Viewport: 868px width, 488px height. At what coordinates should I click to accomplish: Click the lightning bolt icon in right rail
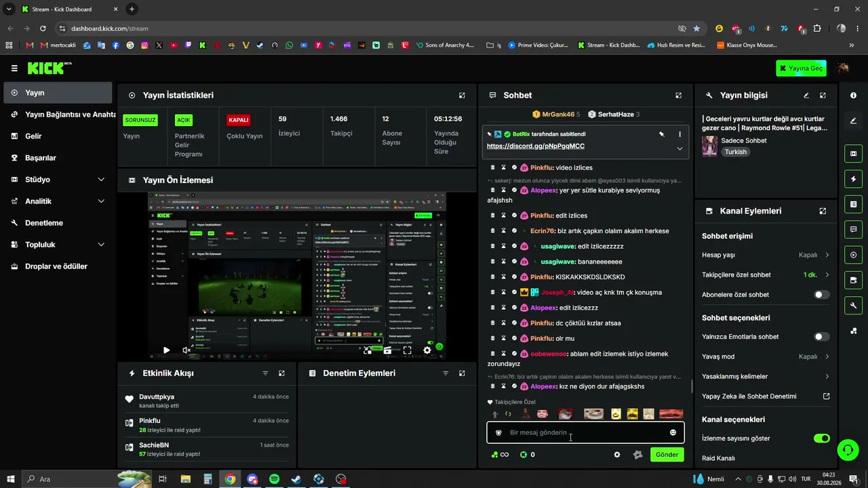tap(853, 179)
